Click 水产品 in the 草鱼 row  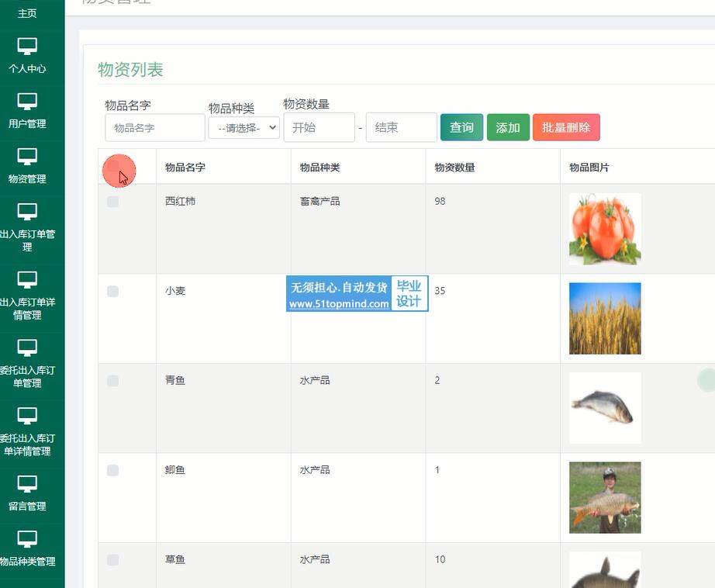pos(315,559)
